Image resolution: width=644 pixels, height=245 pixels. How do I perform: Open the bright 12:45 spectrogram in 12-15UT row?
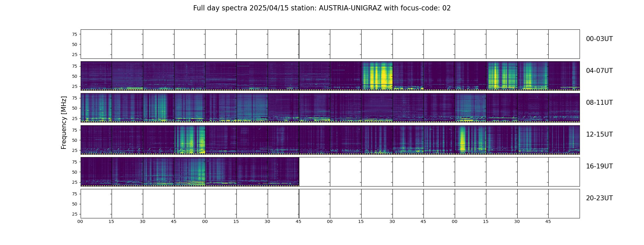190,140
